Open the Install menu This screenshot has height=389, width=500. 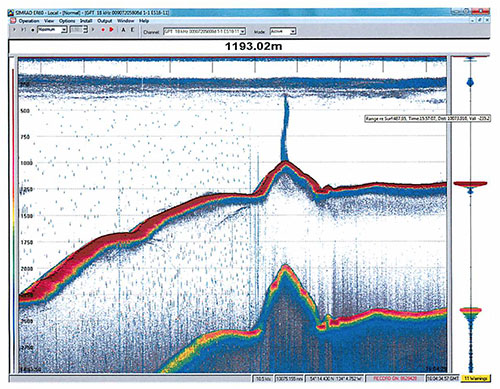(86, 21)
